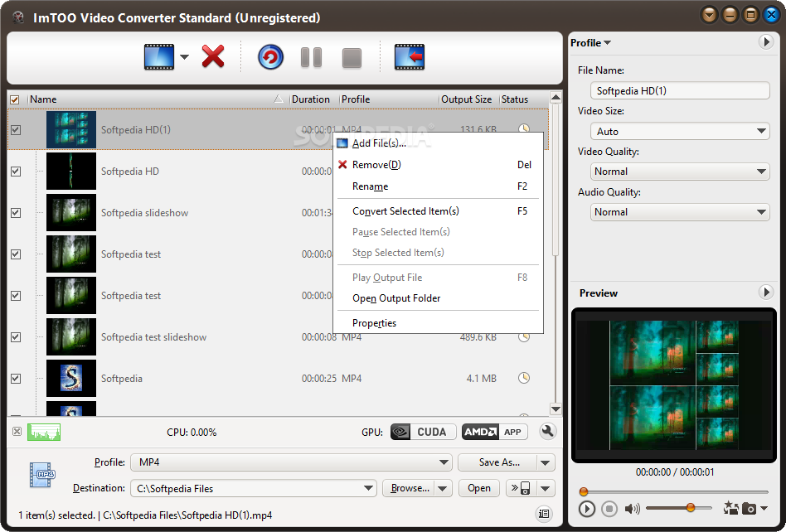The width and height of the screenshot is (786, 532).
Task: Click the Add File(s) filmstrip toolbar icon
Action: (159, 57)
